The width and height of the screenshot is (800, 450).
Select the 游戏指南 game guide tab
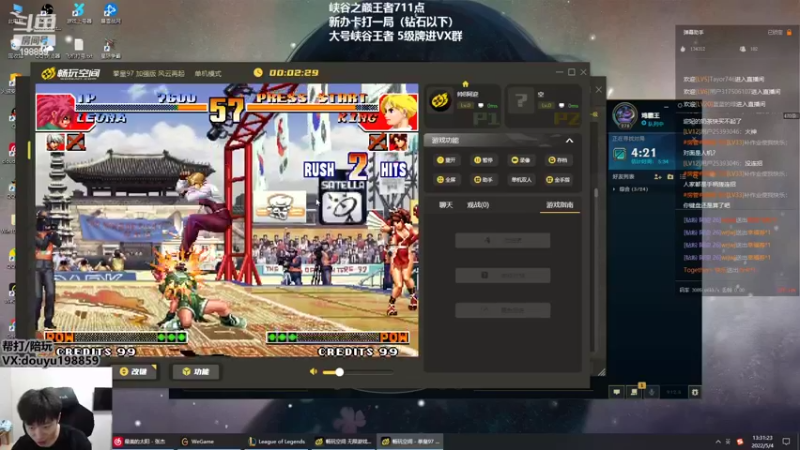click(x=560, y=205)
